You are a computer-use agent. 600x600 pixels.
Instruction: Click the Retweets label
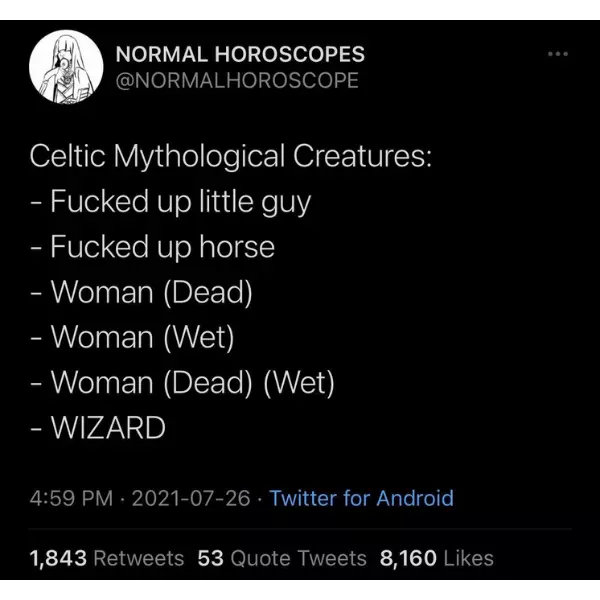point(138,558)
